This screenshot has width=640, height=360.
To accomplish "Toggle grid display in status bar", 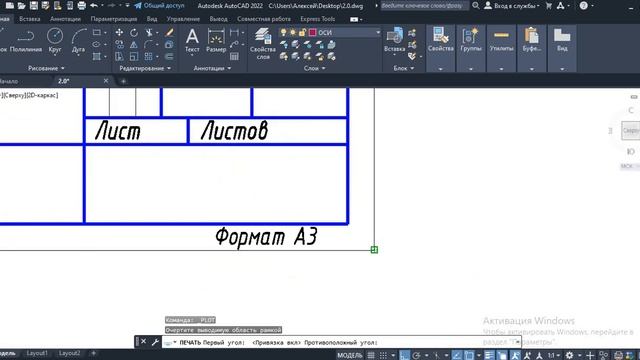I will click(371, 356).
